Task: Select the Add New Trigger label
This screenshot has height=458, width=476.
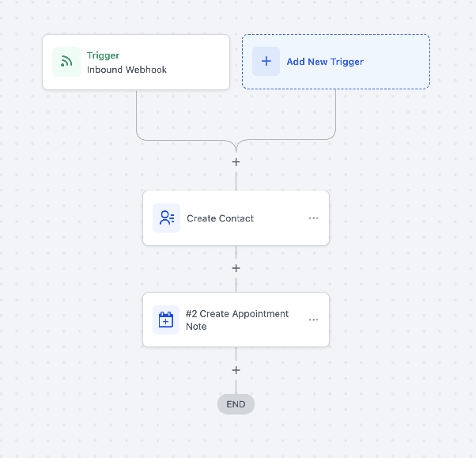Action: coord(325,62)
